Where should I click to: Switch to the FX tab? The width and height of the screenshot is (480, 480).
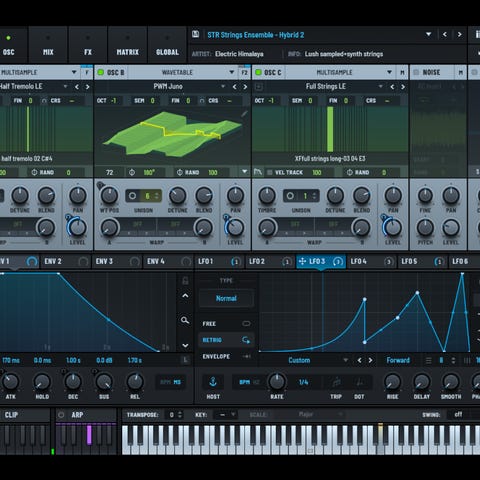pos(88,46)
